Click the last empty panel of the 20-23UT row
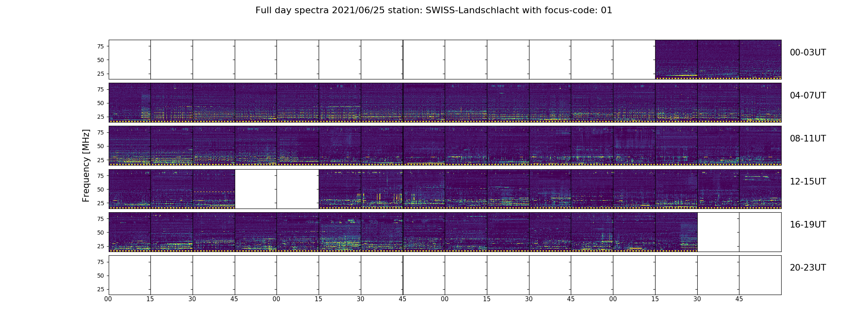This screenshot has height=331, width=868. pyautogui.click(x=760, y=275)
